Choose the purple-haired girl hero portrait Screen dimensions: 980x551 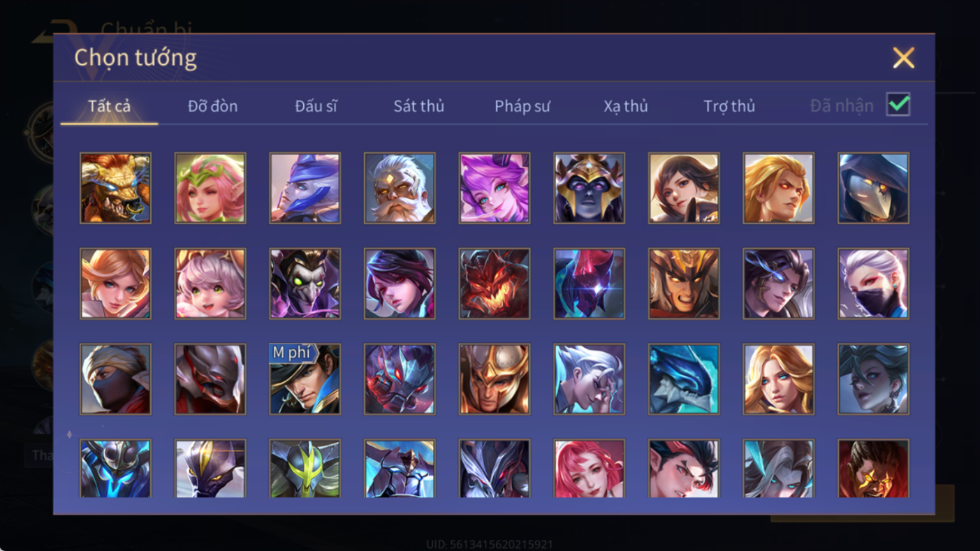pos(495,189)
